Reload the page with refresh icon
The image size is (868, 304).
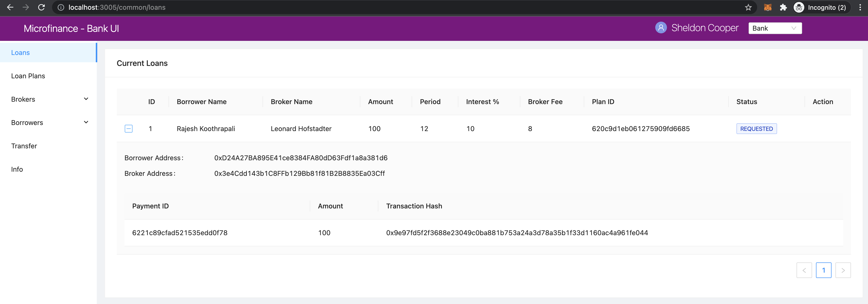tap(41, 7)
